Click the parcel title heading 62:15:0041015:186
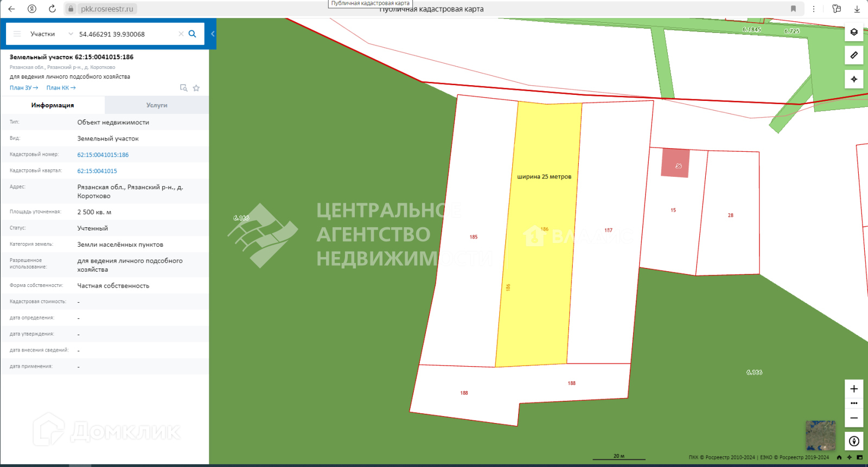 point(72,57)
